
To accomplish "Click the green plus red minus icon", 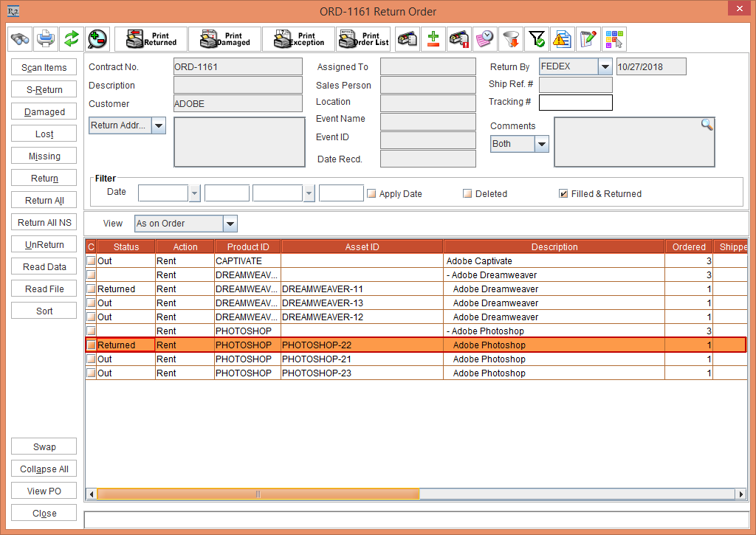I will pyautogui.click(x=433, y=38).
